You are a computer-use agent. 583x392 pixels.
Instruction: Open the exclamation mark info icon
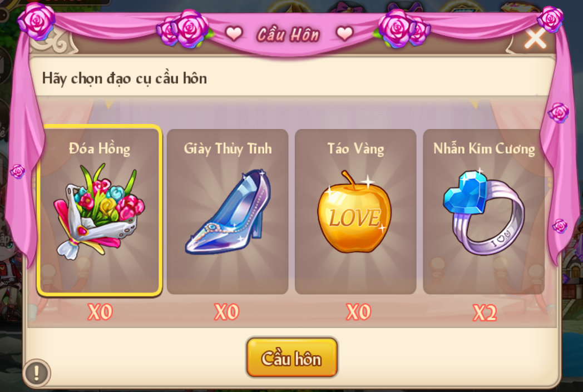[x=37, y=373]
